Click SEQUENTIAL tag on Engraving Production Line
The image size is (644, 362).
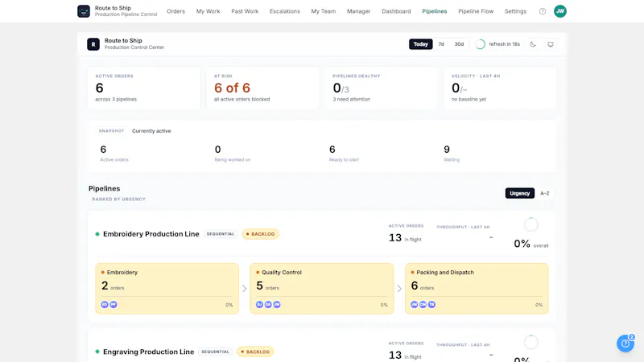[215, 352]
